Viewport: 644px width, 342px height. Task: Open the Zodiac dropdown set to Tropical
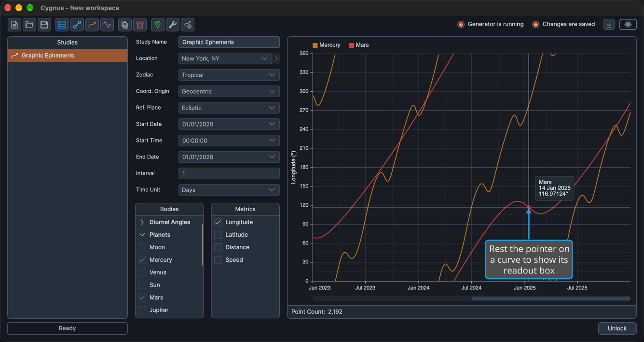229,75
